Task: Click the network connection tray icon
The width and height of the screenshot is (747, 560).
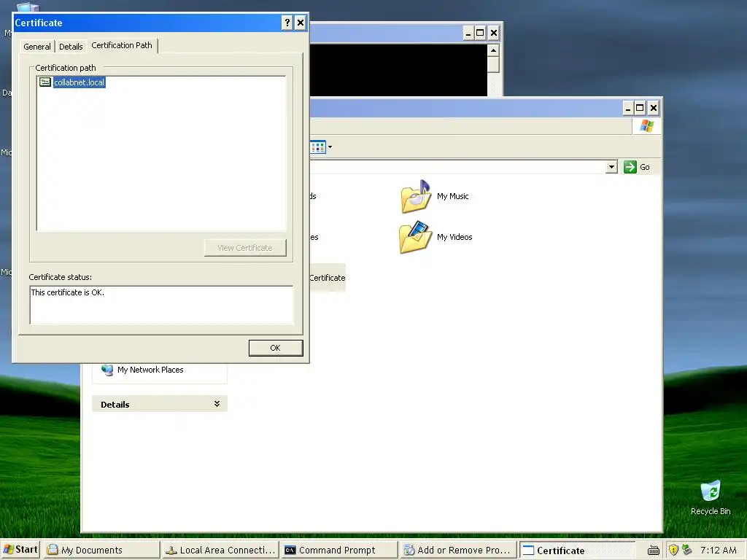Action: [x=686, y=550]
